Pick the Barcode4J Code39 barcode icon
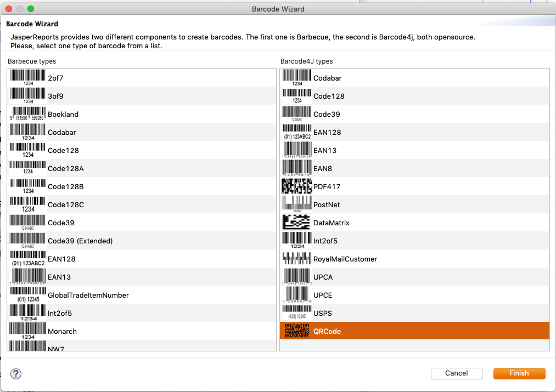The width and height of the screenshot is (556, 392). 297,113
